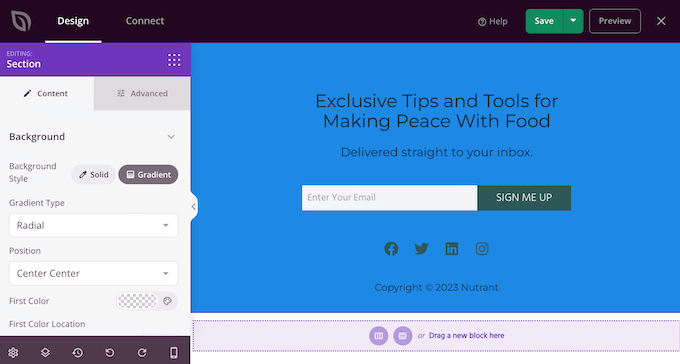The height and width of the screenshot is (364, 680).
Task: Select the Delivered straight to your inbox text
Action: pos(436,152)
